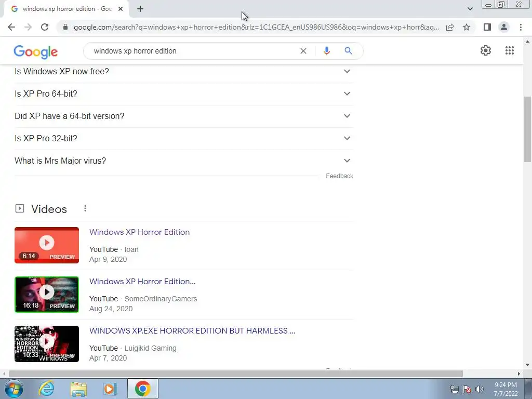This screenshot has width=532, height=399.
Task: Click the vertical scrollbar thumb
Action: 527,130
